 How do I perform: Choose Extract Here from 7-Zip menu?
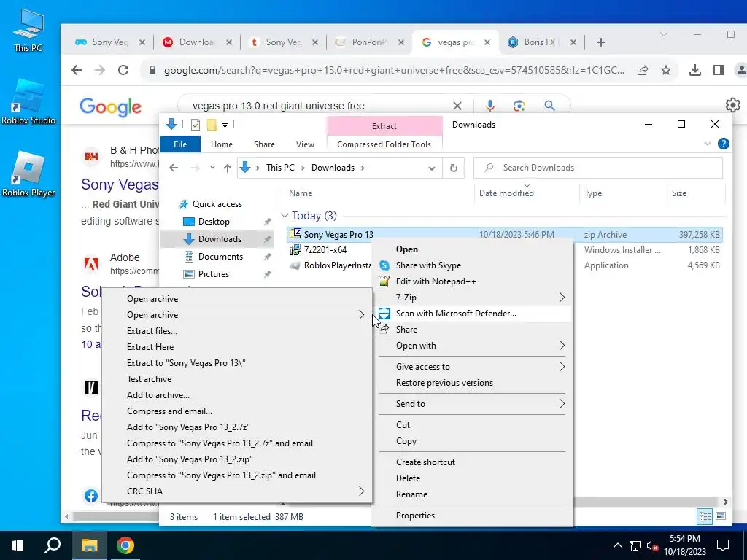(150, 346)
